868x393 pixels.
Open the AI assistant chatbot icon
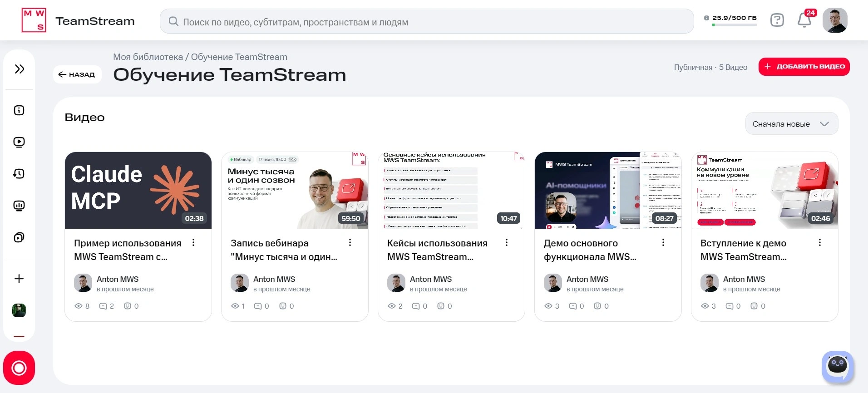point(838,366)
